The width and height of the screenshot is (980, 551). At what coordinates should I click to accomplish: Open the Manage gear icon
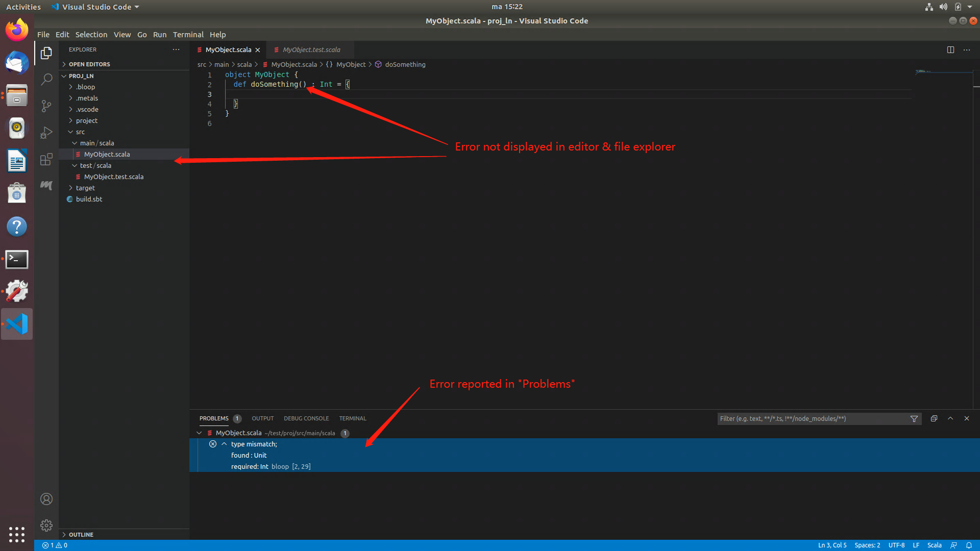pyautogui.click(x=46, y=525)
